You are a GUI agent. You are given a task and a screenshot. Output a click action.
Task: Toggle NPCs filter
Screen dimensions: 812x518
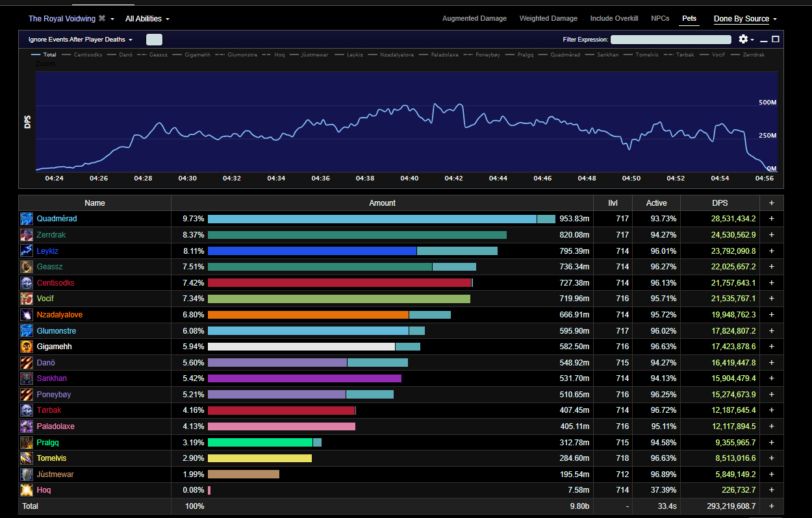pyautogui.click(x=660, y=18)
